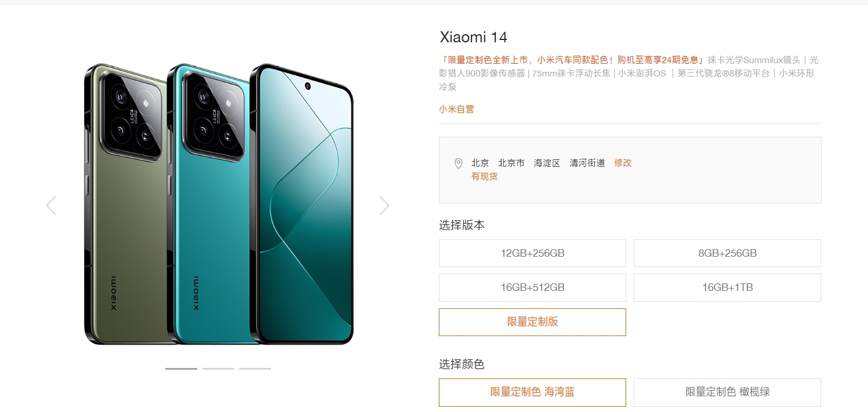Open the 小米自营 store link
Image resolution: width=868 pixels, height=412 pixels.
click(x=456, y=109)
